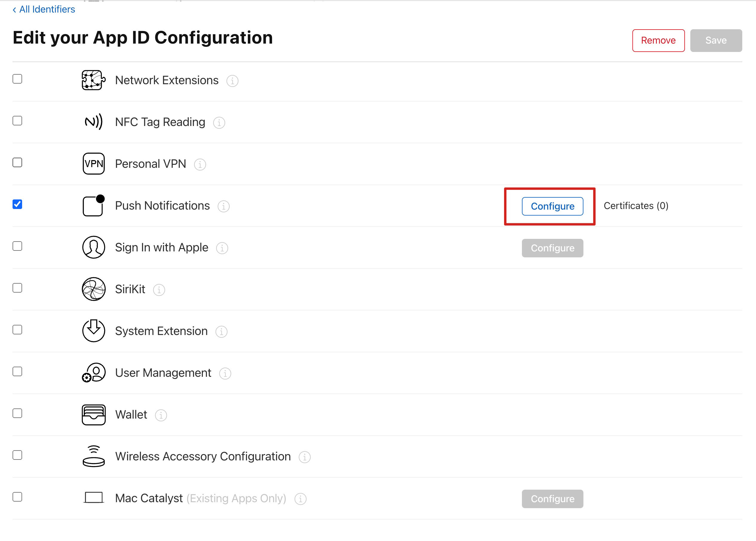This screenshot has height=541, width=756.
Task: Click the SiriKit icon
Action: pos(93,289)
